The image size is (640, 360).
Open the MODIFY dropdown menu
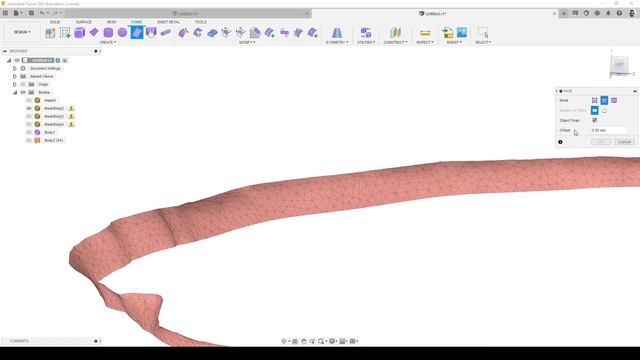pos(247,42)
